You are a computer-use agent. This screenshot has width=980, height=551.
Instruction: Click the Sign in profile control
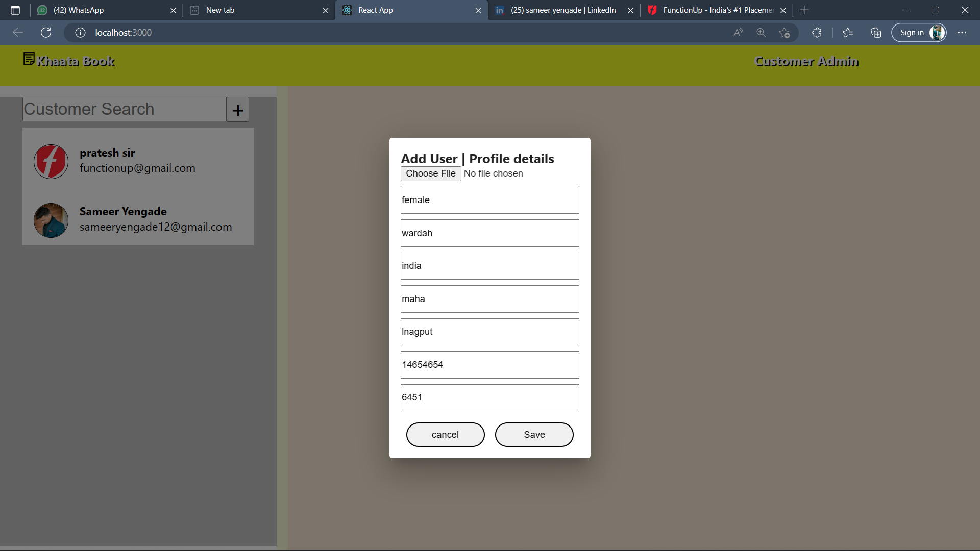pyautogui.click(x=919, y=32)
